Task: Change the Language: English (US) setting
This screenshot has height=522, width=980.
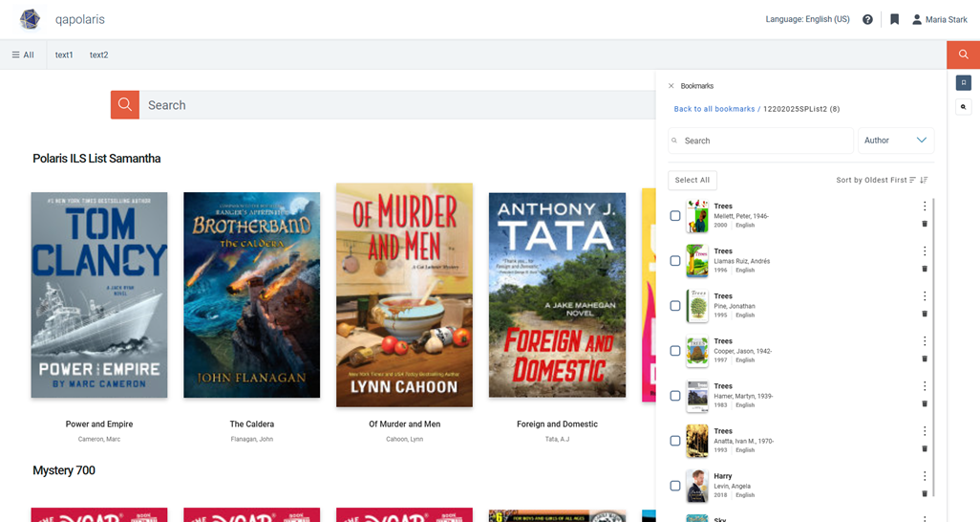Action: point(807,19)
